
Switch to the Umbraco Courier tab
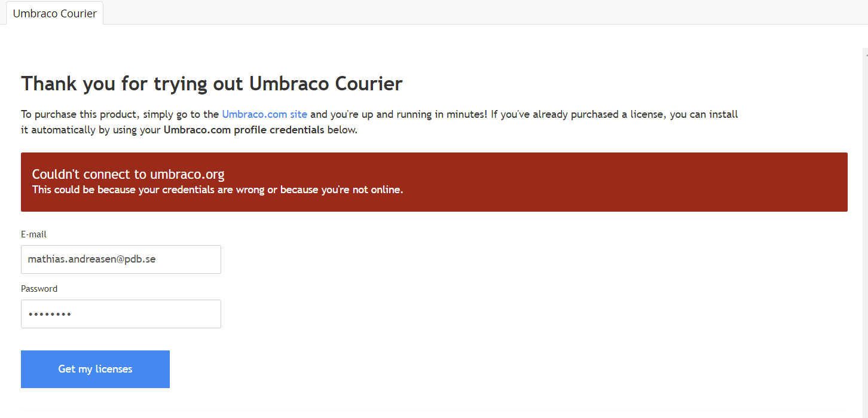click(x=54, y=13)
